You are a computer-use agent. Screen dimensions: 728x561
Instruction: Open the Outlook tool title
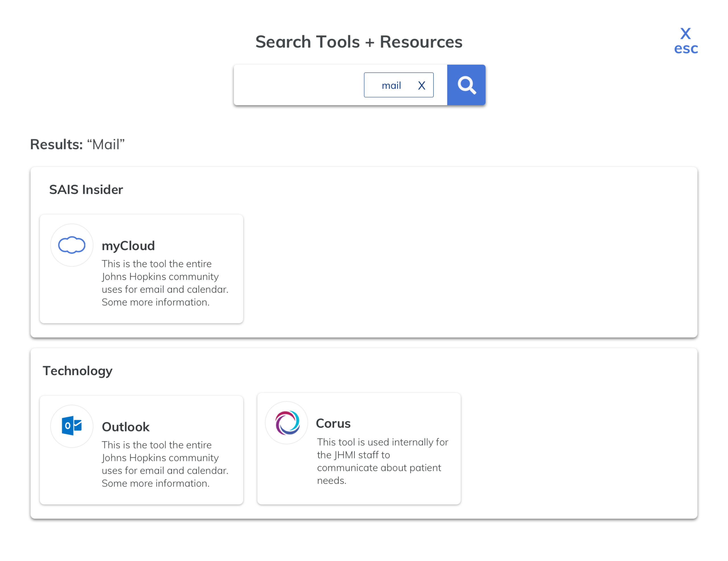[x=126, y=427]
